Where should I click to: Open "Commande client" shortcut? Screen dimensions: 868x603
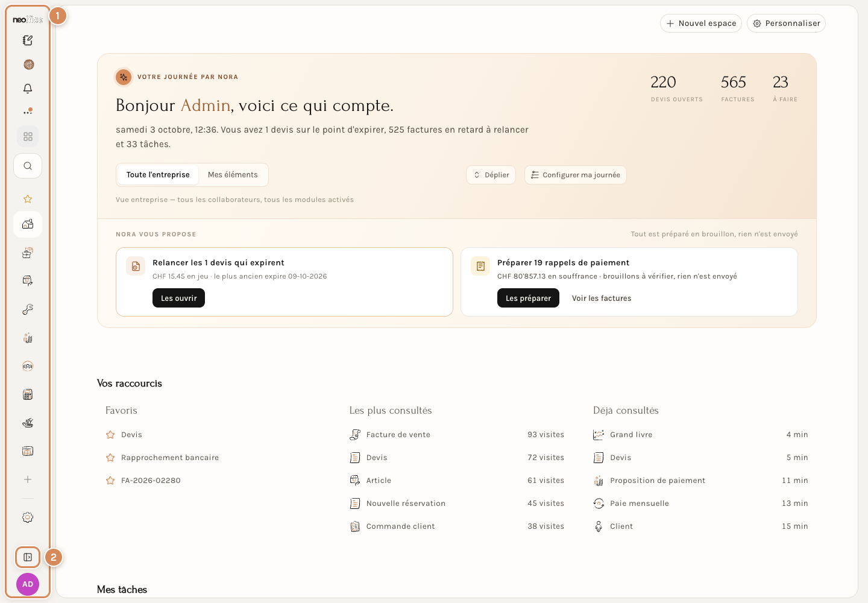[x=457, y=526]
